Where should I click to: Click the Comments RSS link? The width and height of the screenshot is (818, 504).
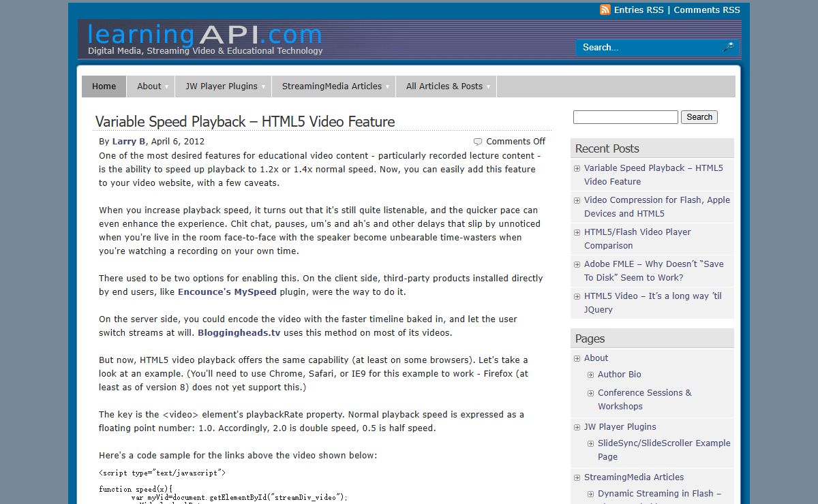click(x=707, y=10)
